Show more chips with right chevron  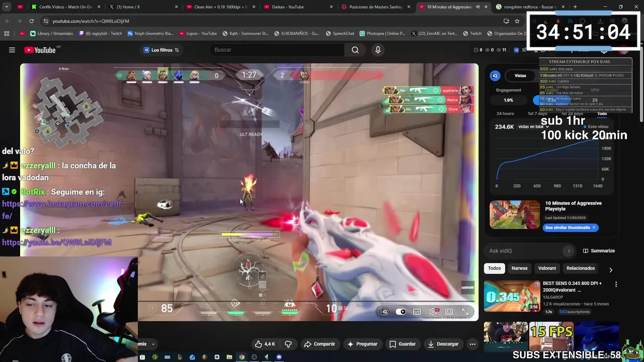(x=611, y=270)
